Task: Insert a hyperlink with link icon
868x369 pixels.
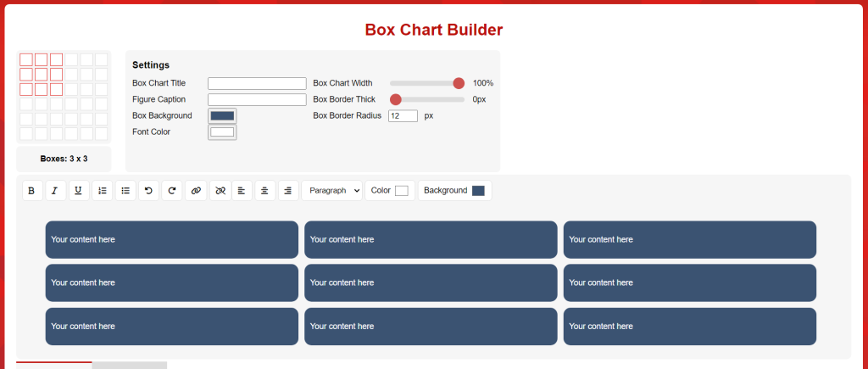Action: 196,191
